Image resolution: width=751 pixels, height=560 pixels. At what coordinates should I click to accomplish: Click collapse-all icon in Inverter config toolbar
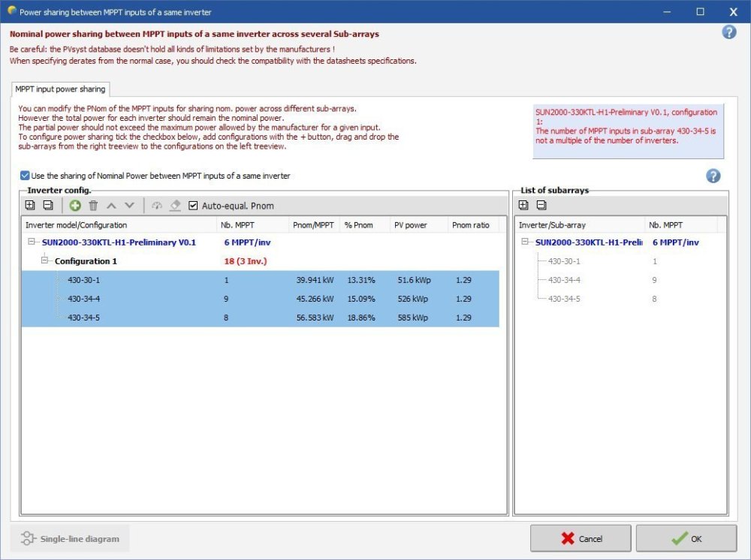pyautogui.click(x=47, y=206)
